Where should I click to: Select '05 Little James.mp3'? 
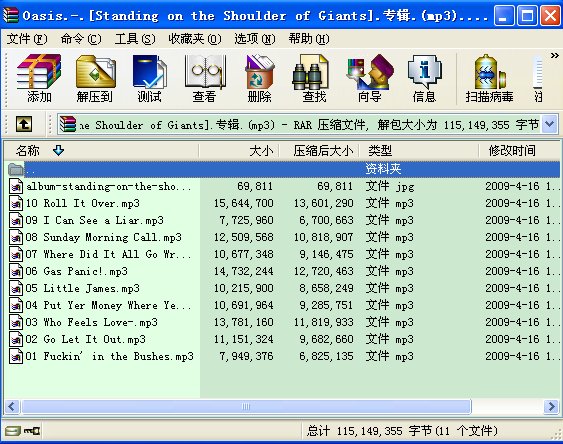pyautogui.click(x=283, y=288)
